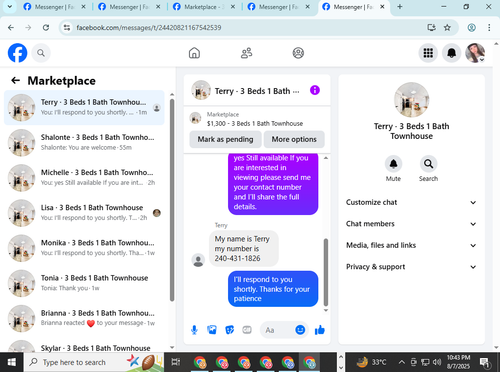The height and width of the screenshot is (372, 500).
Task: Click Windows taskbar search box
Action: (94, 362)
